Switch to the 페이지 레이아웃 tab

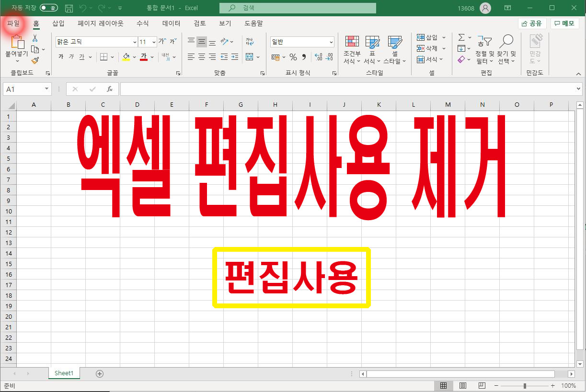coord(101,23)
